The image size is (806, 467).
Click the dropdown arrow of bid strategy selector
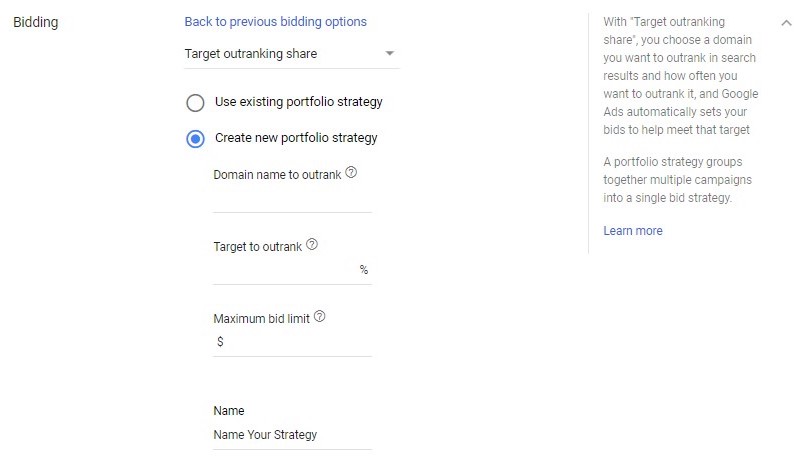[390, 54]
